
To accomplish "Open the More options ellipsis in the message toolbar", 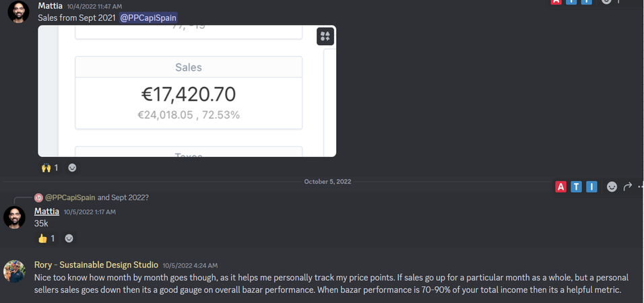I will 641,187.
